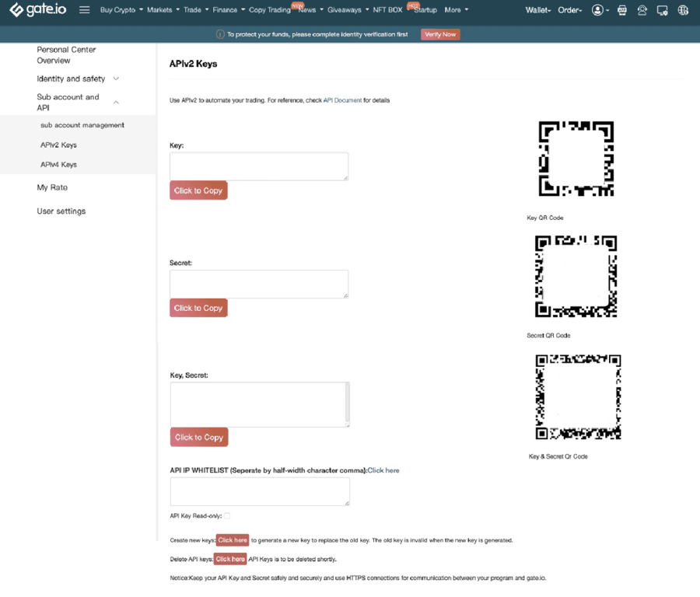Go to Copy Trading
This screenshot has width=700, height=597.
point(270,10)
